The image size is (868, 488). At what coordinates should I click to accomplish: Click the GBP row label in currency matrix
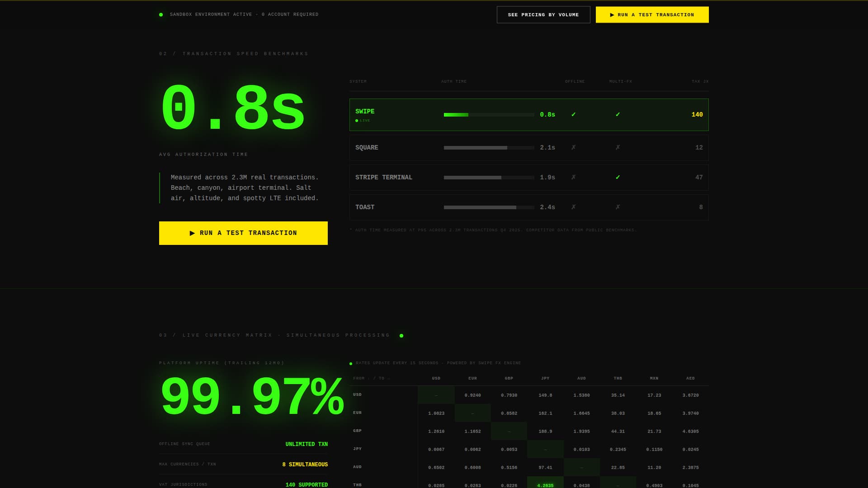click(357, 431)
